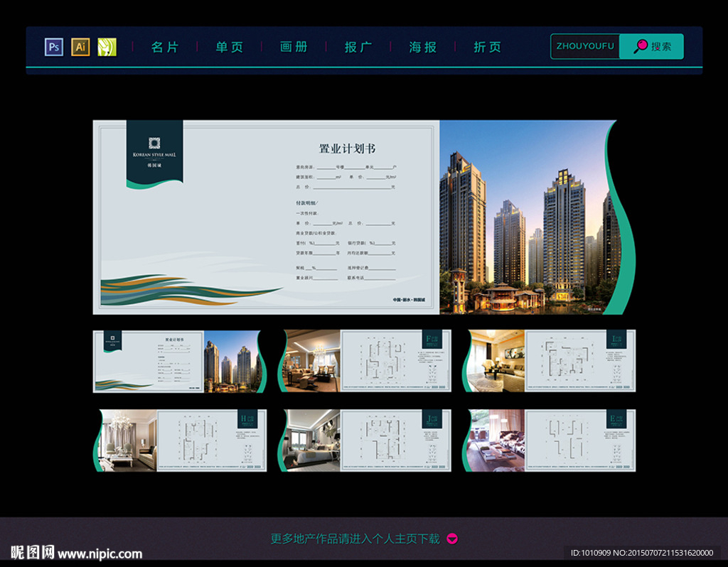Select the Illustrator Ai icon

click(x=80, y=46)
